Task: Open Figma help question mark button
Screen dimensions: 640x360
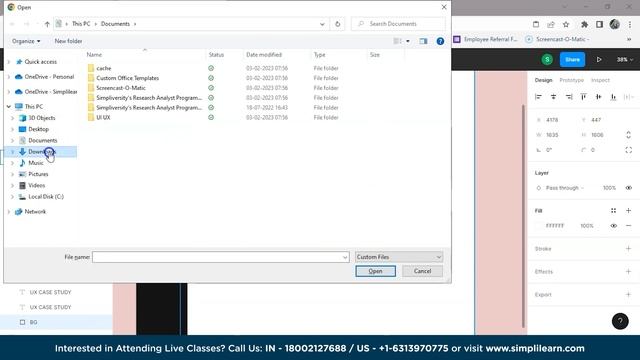Action: pos(620,321)
